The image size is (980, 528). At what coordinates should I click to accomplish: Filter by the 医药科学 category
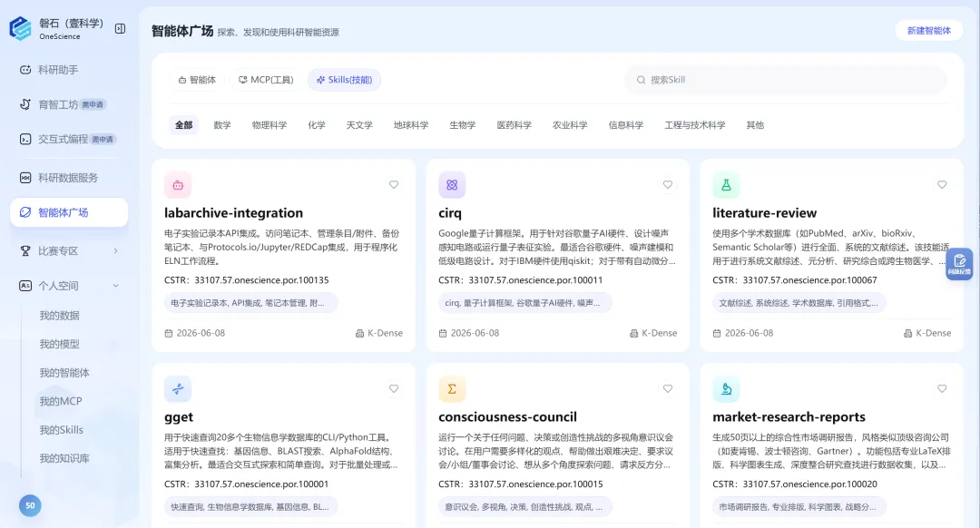click(x=514, y=125)
